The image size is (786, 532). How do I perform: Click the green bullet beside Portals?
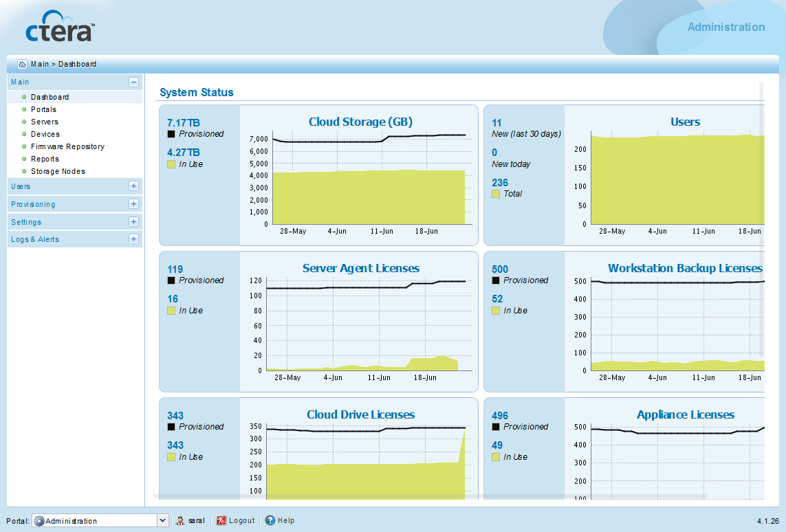coord(24,109)
